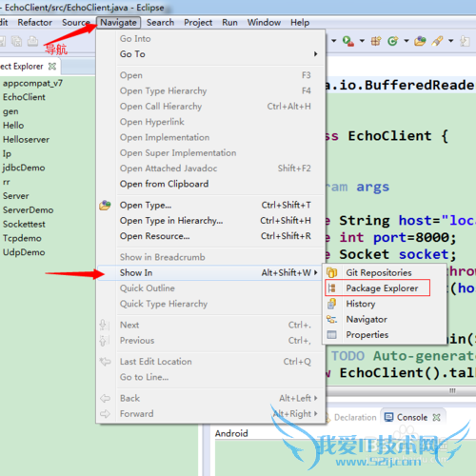This screenshot has height=476, width=476.
Task: Select the UdpDemo project
Action: coord(24,252)
